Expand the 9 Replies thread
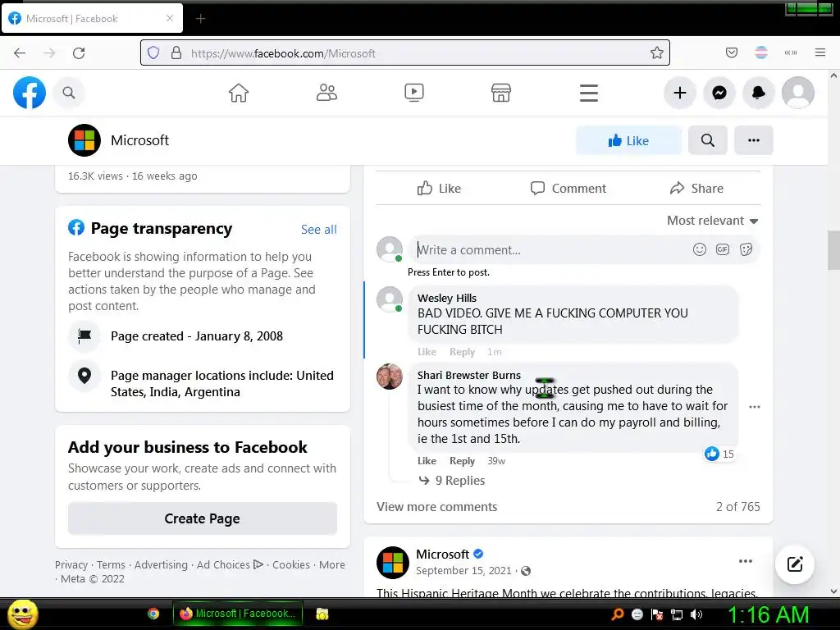This screenshot has width=840, height=630. 452,481
